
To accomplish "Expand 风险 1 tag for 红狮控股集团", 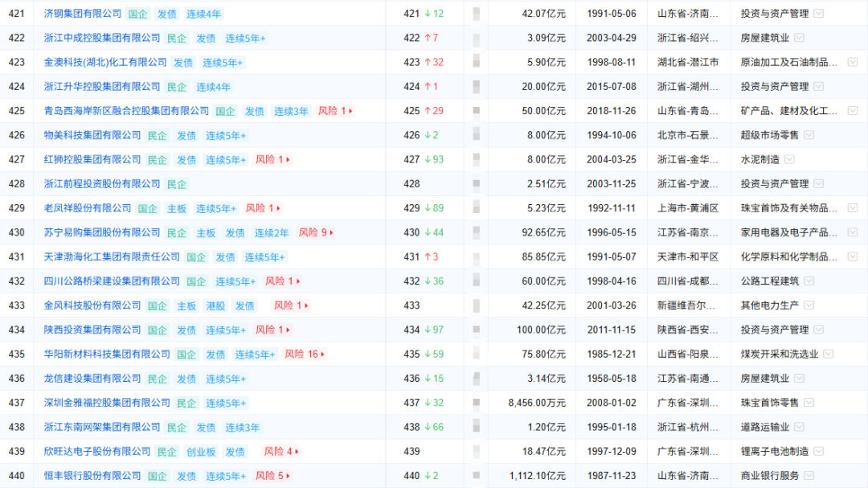I will (x=273, y=159).
